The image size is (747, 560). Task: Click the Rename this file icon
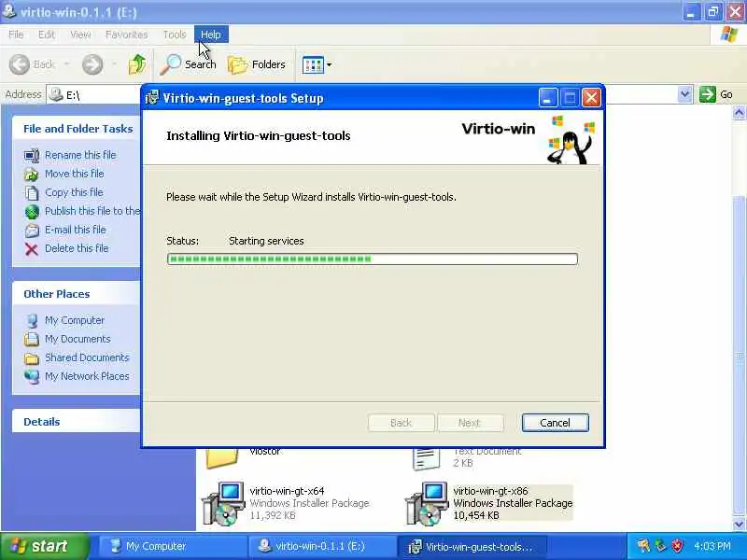(32, 155)
